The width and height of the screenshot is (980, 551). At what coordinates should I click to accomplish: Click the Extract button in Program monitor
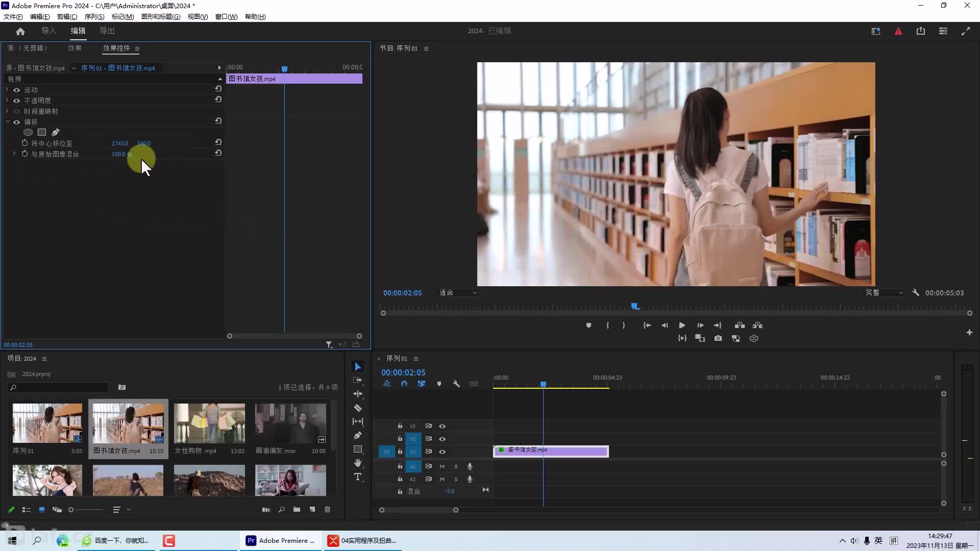[757, 325]
